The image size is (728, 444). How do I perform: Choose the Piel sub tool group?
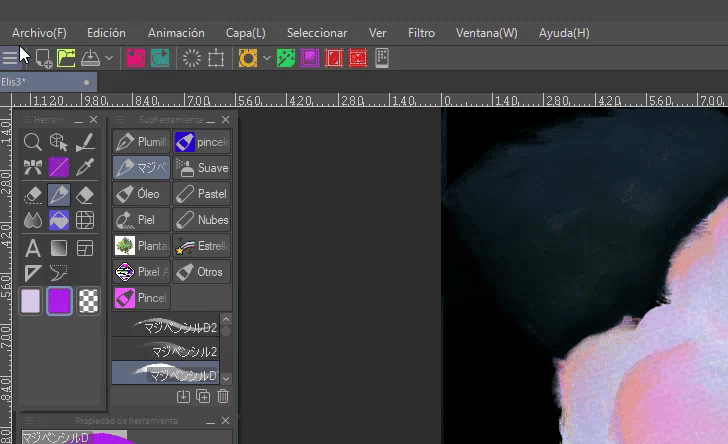[x=142, y=220]
